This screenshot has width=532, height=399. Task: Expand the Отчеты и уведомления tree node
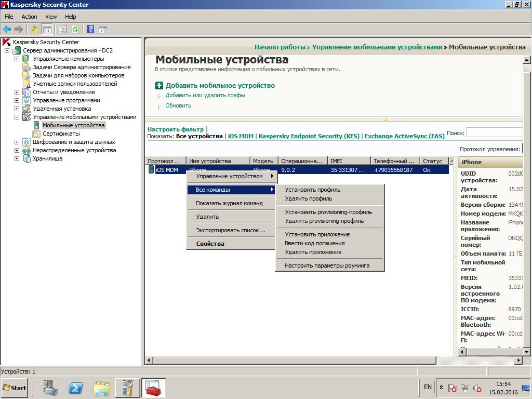17,92
